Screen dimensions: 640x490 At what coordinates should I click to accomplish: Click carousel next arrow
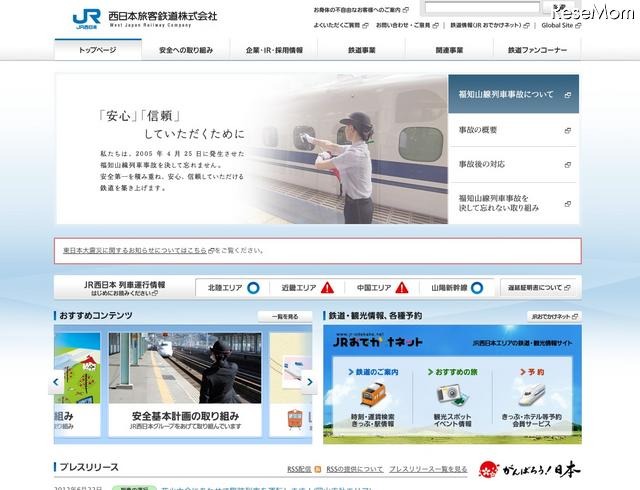309,382
